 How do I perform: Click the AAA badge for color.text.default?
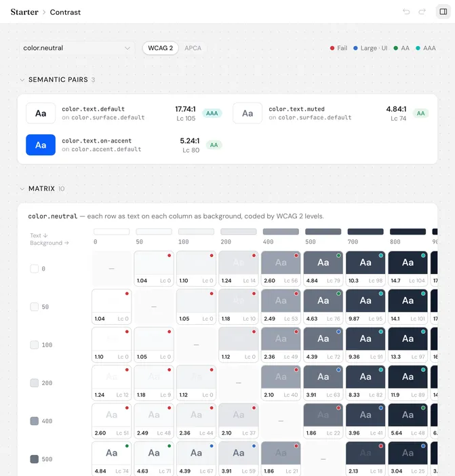pos(212,113)
